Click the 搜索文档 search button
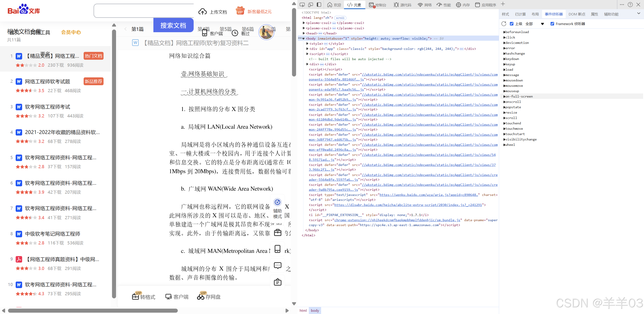 tap(173, 25)
